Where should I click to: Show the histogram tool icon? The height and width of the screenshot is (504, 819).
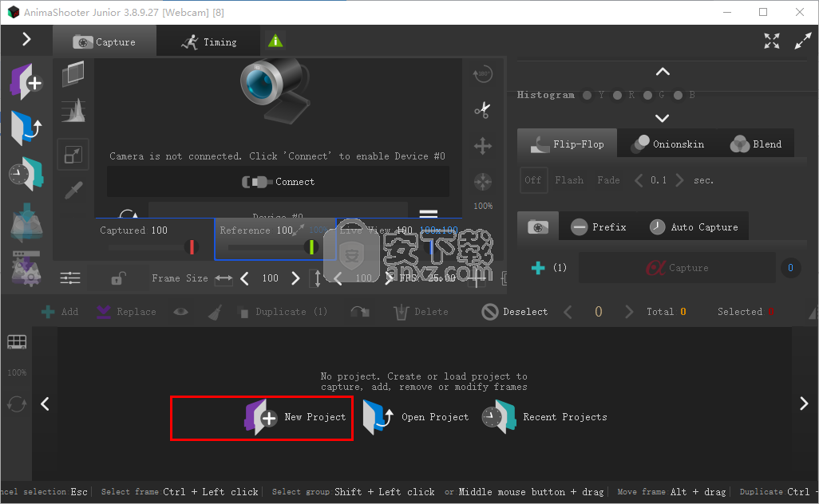click(73, 111)
